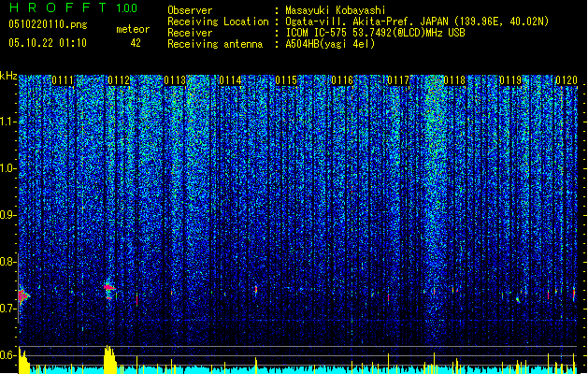Click the large yellow power peak under 0112
588x374 pixels.
point(110,359)
